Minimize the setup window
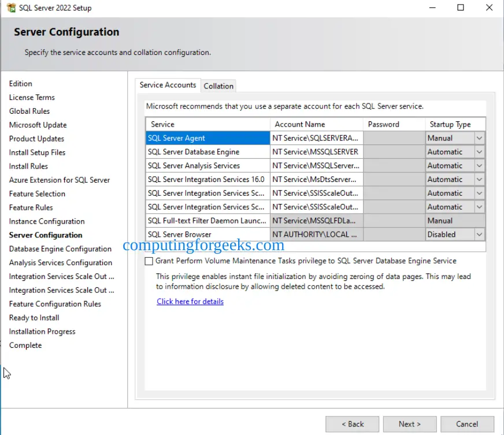The image size is (504, 435). pos(432,8)
